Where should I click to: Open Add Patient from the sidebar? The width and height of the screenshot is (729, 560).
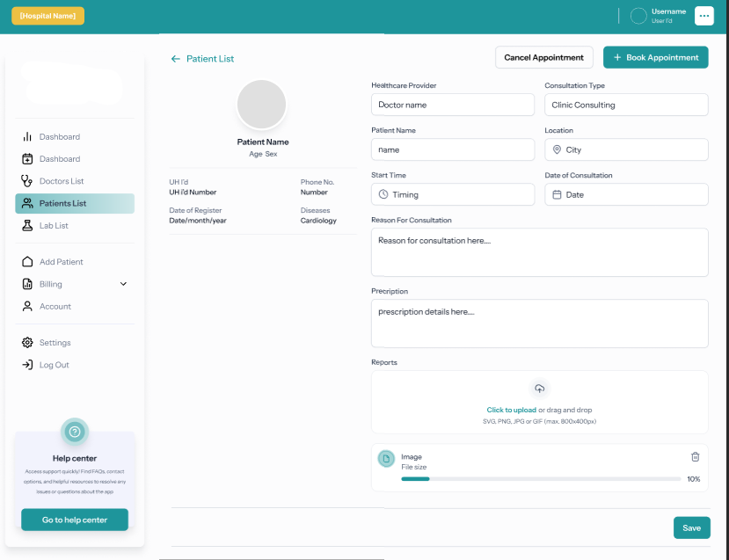pos(61,262)
